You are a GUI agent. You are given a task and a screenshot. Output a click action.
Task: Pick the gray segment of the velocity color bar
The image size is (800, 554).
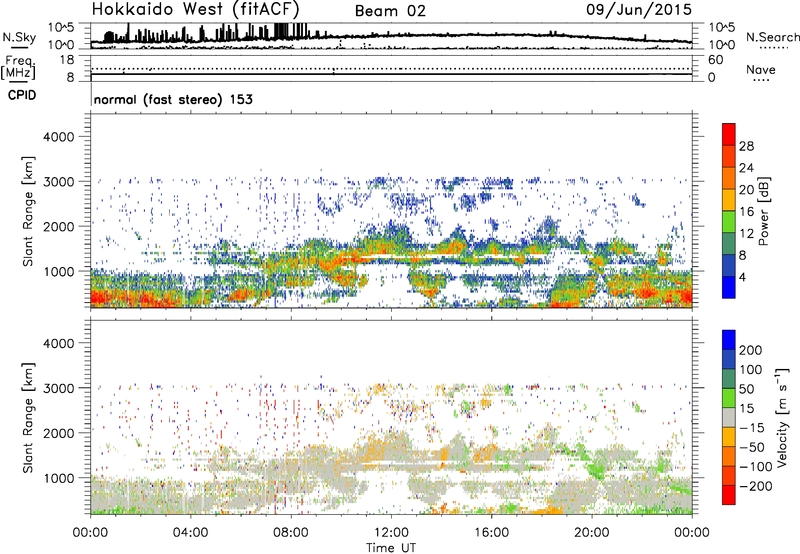tap(729, 418)
